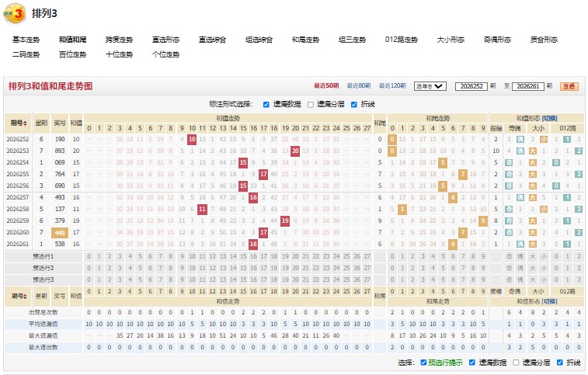Click the 出现总次数 row label
Viewport: 588px width, 375px height.
click(43, 313)
